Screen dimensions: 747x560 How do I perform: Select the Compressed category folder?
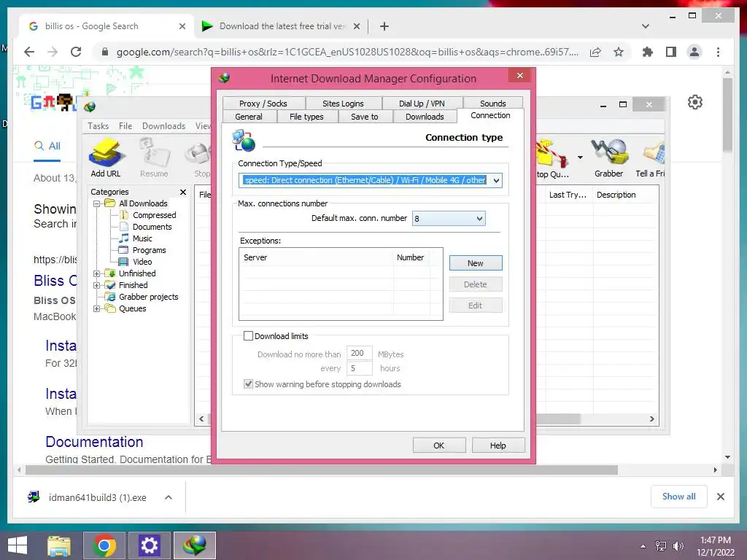click(154, 215)
